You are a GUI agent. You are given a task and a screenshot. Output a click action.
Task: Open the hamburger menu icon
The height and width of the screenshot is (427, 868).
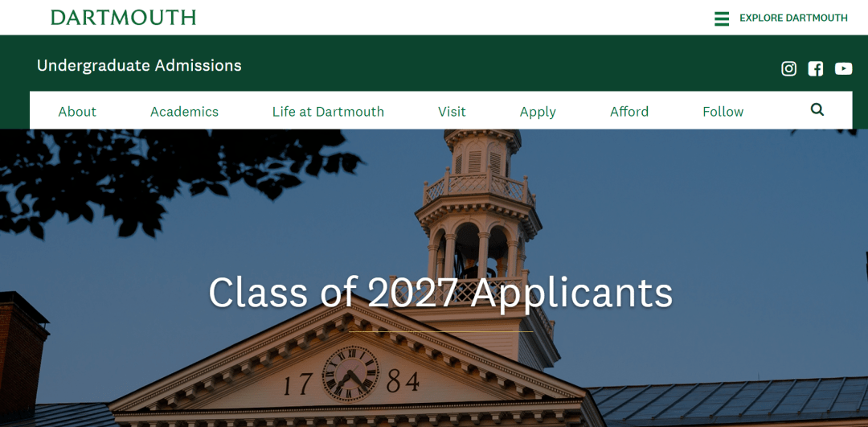pyautogui.click(x=721, y=18)
